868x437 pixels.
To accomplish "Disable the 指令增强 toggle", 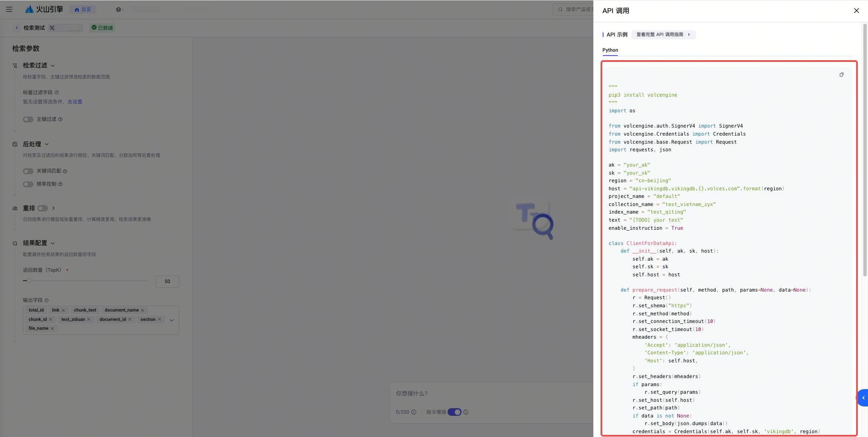I will click(x=454, y=412).
